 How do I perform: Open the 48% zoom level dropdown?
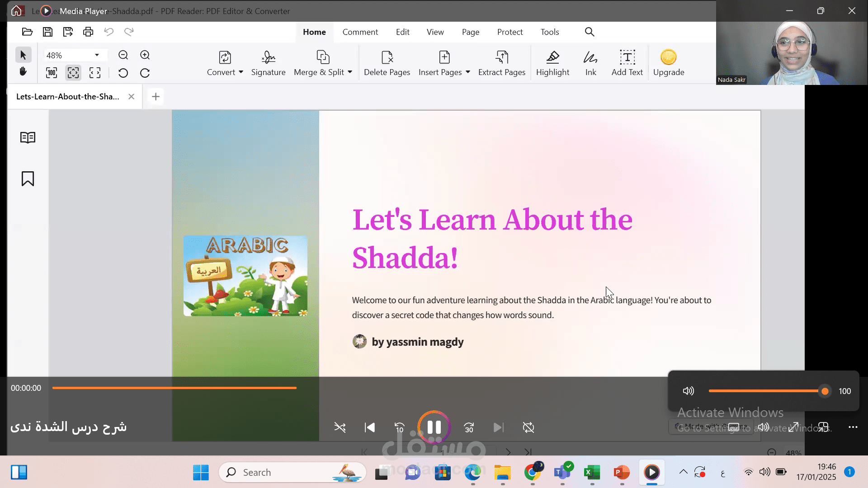tap(97, 55)
